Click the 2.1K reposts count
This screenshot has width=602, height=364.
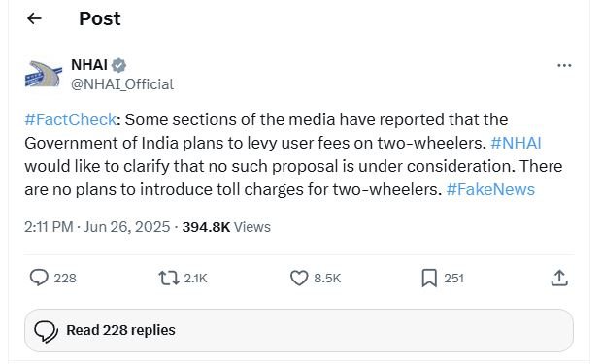point(195,278)
